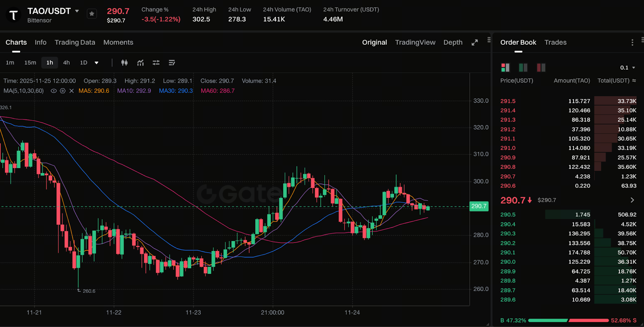Click the buy/sell ratio bar
The height and width of the screenshot is (327, 644).
(x=568, y=321)
